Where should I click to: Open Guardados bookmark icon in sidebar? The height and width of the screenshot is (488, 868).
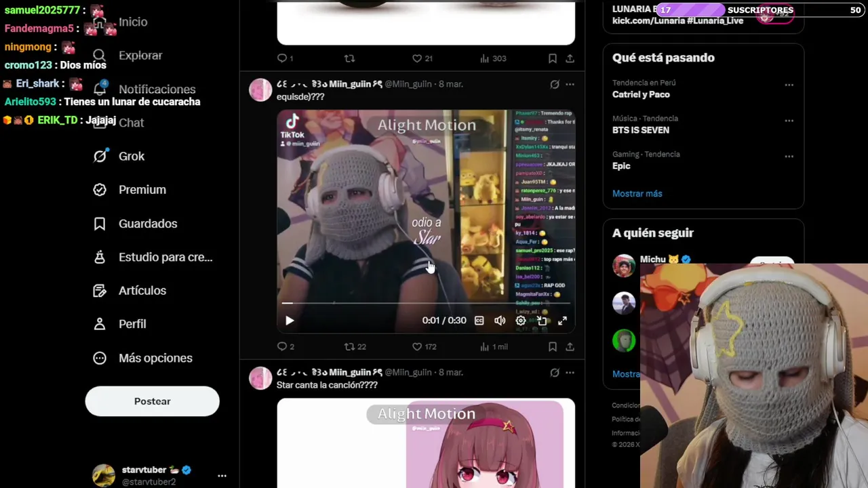tap(100, 224)
